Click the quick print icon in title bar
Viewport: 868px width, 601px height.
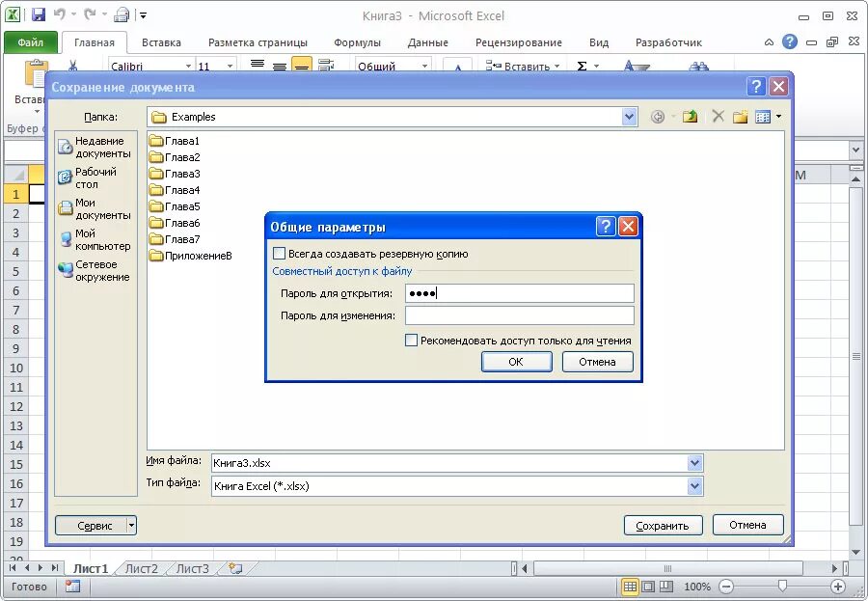[122, 15]
